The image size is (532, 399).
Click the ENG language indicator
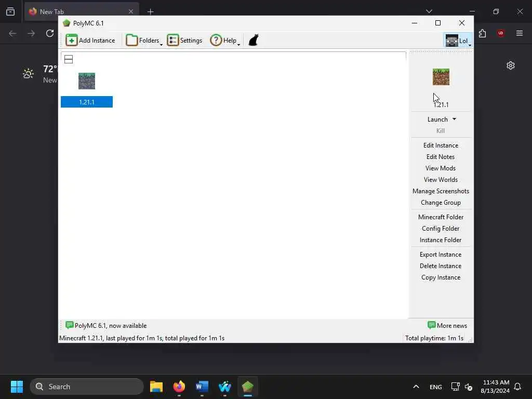pos(436,387)
